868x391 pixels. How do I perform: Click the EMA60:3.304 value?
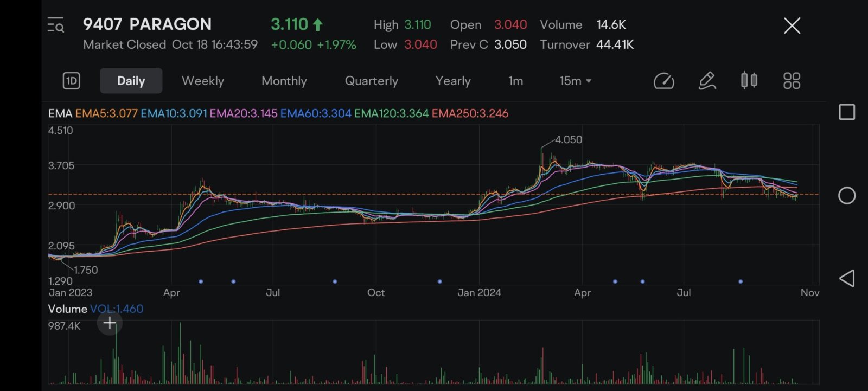(x=316, y=113)
